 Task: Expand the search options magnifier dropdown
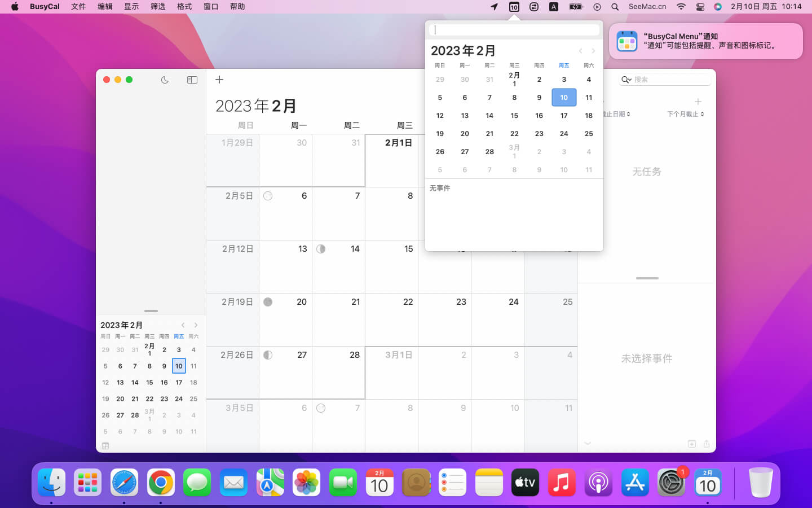click(x=626, y=80)
